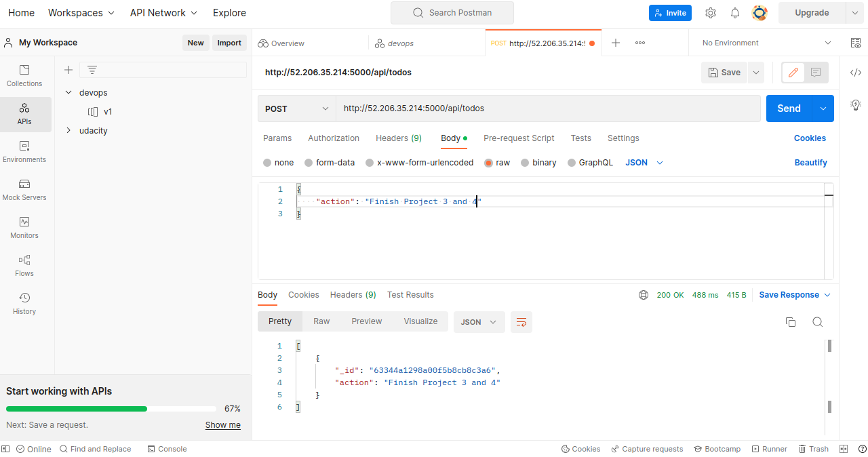This screenshot has width=868, height=457.
Task: Switch to the Authorization tab
Action: click(334, 138)
